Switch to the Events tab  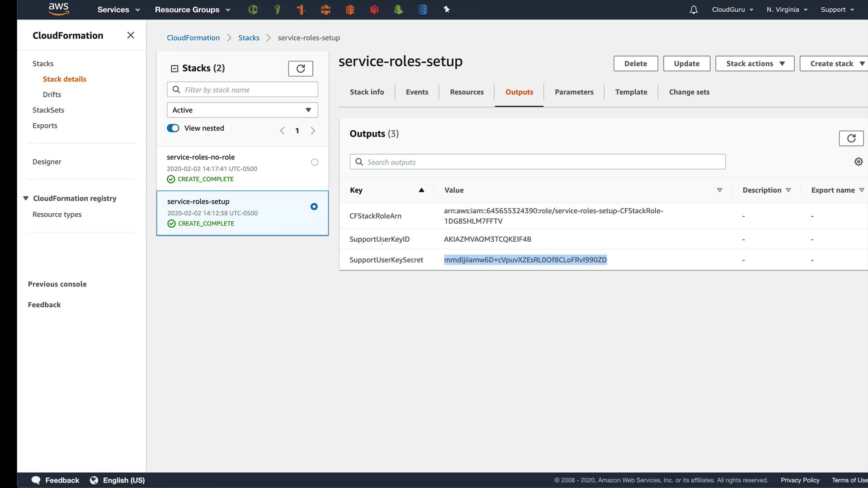click(x=417, y=92)
